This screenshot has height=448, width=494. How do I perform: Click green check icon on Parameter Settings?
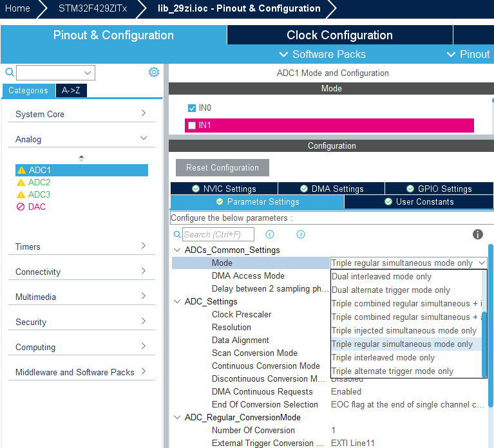[x=220, y=201]
